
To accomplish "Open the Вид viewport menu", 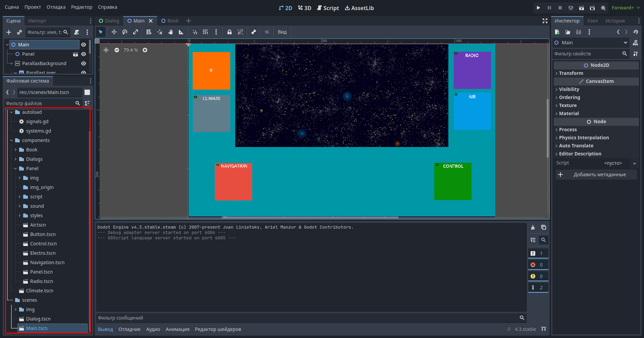I will pyautogui.click(x=282, y=32).
